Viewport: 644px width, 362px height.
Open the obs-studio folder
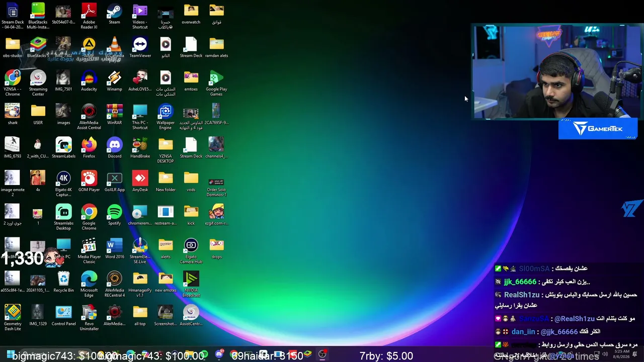pyautogui.click(x=13, y=48)
